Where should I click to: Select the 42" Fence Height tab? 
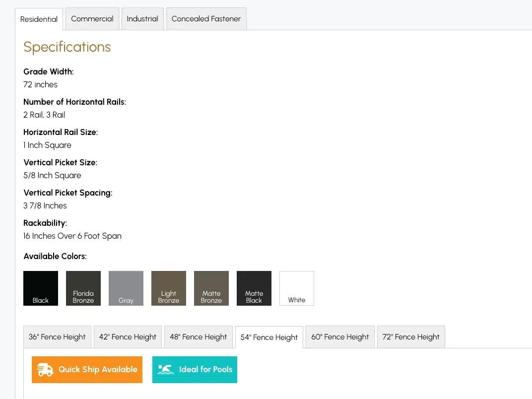[x=128, y=337]
